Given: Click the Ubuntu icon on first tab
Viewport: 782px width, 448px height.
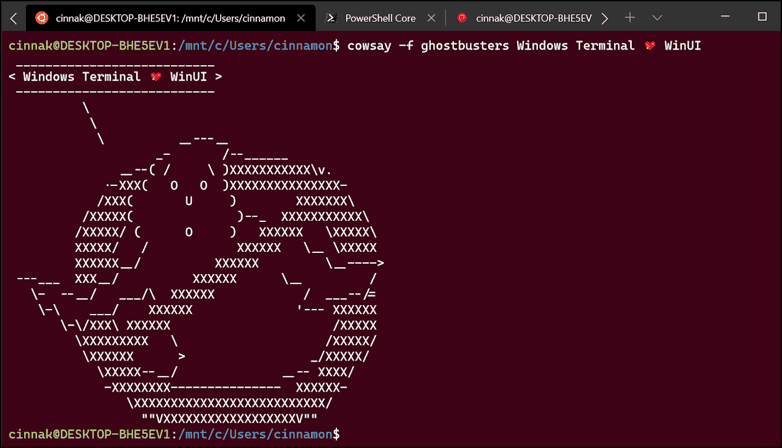Looking at the screenshot, I should point(41,18).
